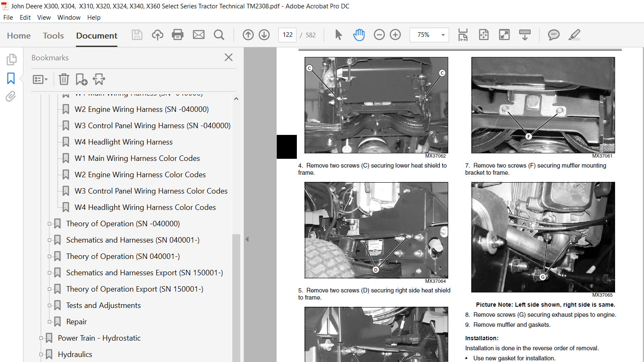Go to W1 Main Wiring Harness Color Codes
644x362 pixels.
(x=137, y=158)
